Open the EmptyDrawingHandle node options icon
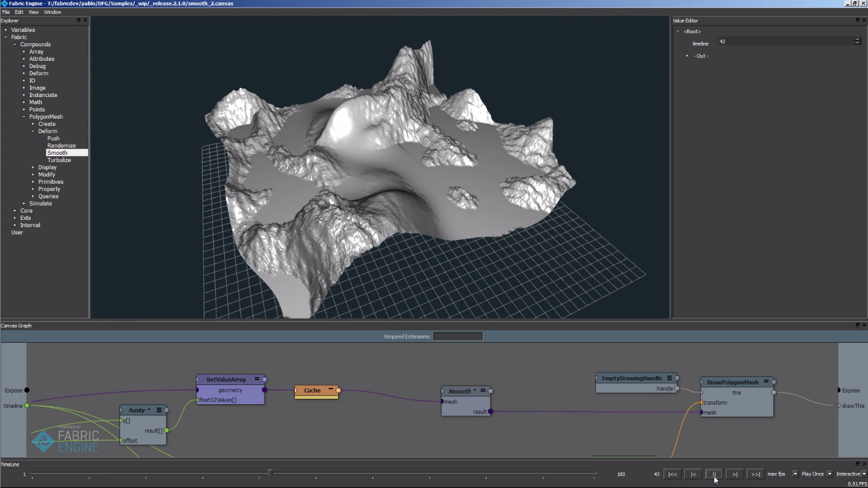This screenshot has height=488, width=868. click(669, 378)
